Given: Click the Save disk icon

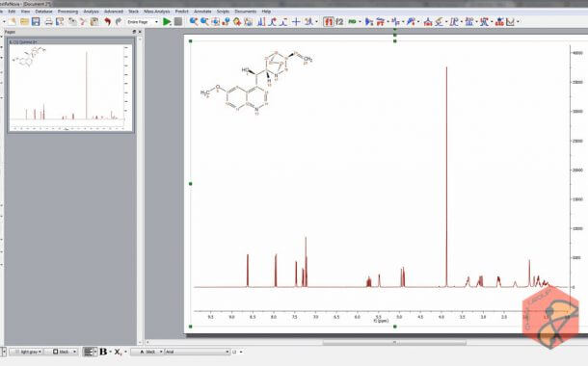Looking at the screenshot, I should pyautogui.click(x=36, y=22).
